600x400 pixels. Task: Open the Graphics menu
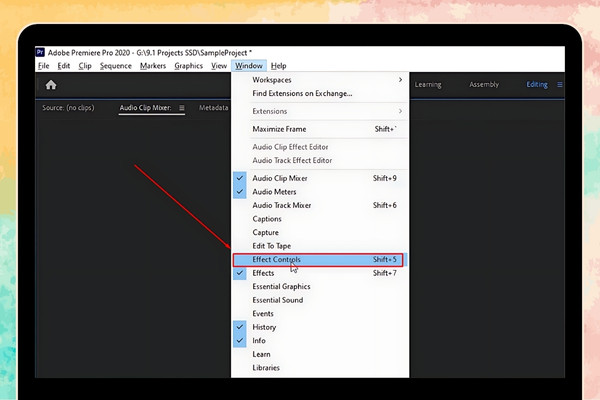click(x=189, y=66)
